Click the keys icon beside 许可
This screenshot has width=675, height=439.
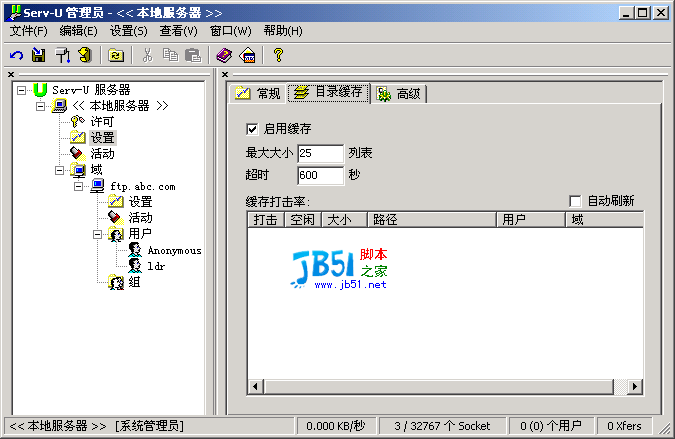click(77, 121)
